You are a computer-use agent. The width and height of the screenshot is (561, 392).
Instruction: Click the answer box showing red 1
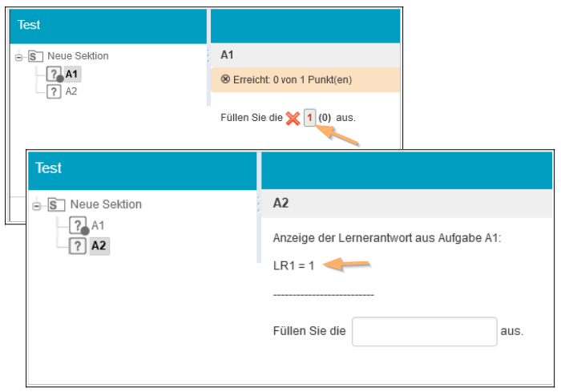309,118
